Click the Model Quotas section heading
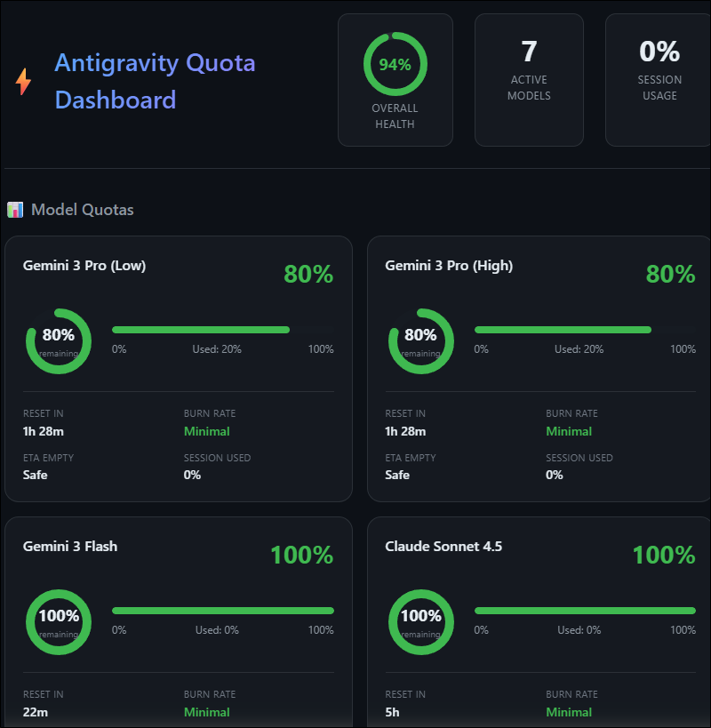The image size is (711, 728). [x=82, y=210]
